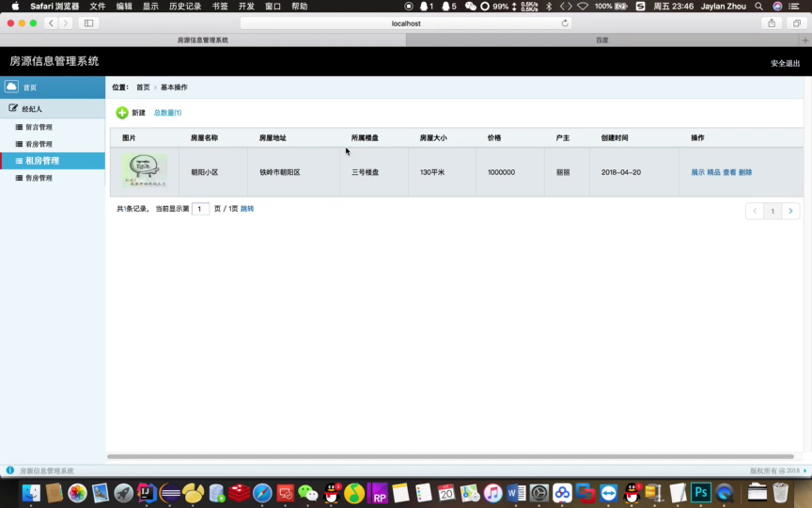Open Axure RP in the Dock
Viewport: 812px width, 508px height.
tap(378, 493)
